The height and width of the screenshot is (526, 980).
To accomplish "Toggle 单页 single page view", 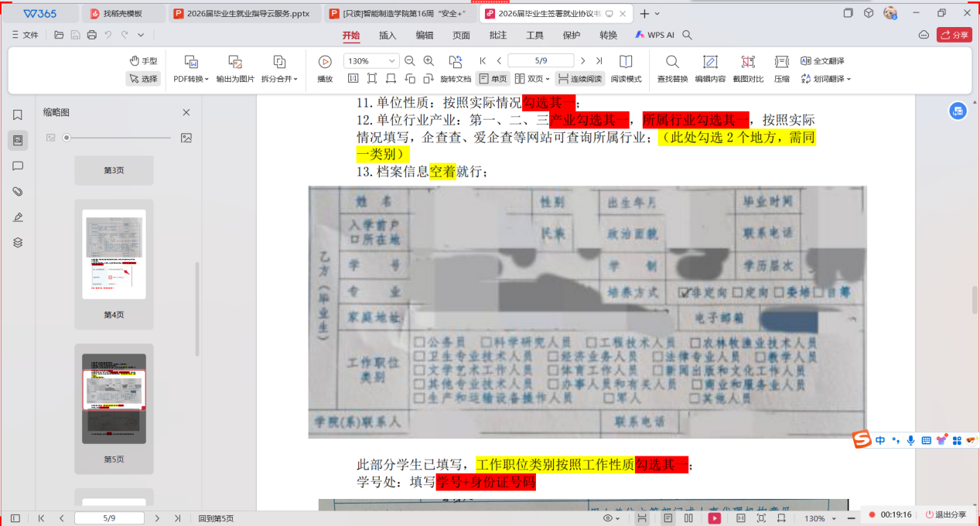I will coord(492,79).
